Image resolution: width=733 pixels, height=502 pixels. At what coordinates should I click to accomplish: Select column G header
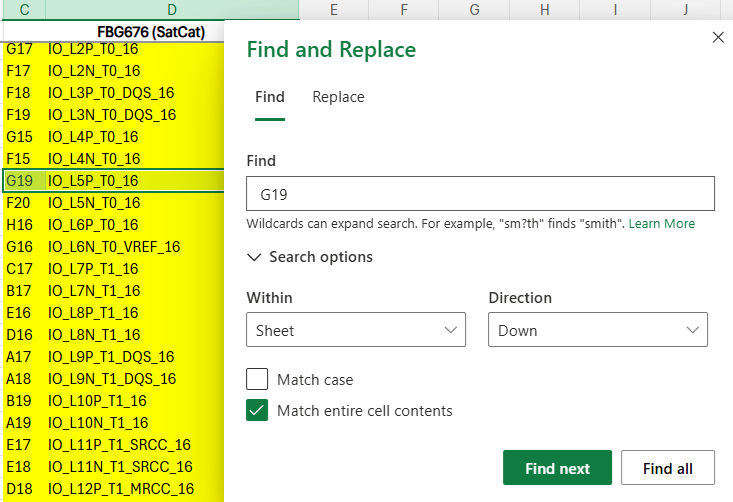[x=474, y=9]
